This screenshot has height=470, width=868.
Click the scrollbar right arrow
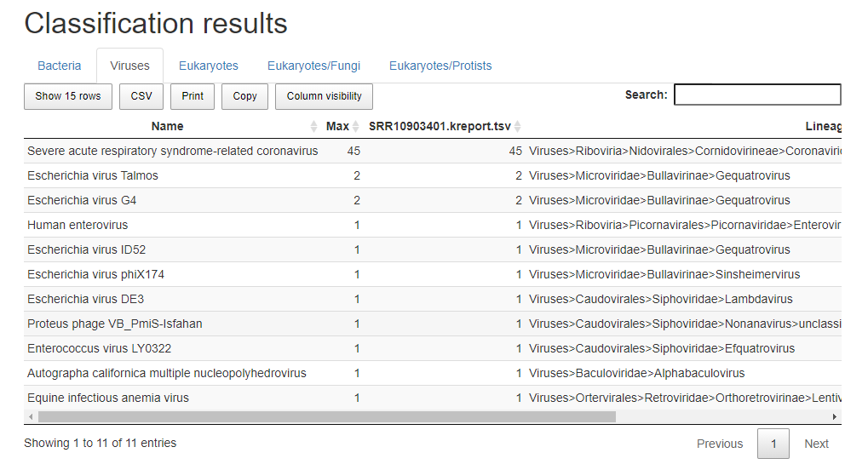pos(834,416)
